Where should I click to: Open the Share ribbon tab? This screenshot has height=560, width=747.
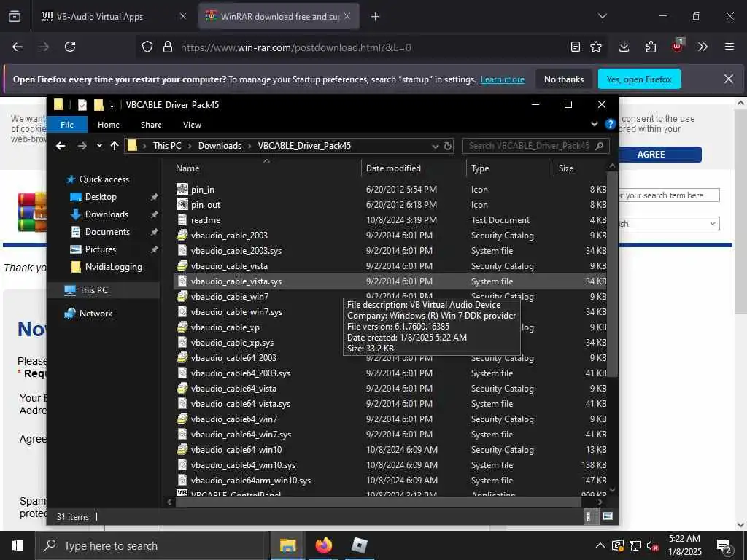(x=151, y=125)
